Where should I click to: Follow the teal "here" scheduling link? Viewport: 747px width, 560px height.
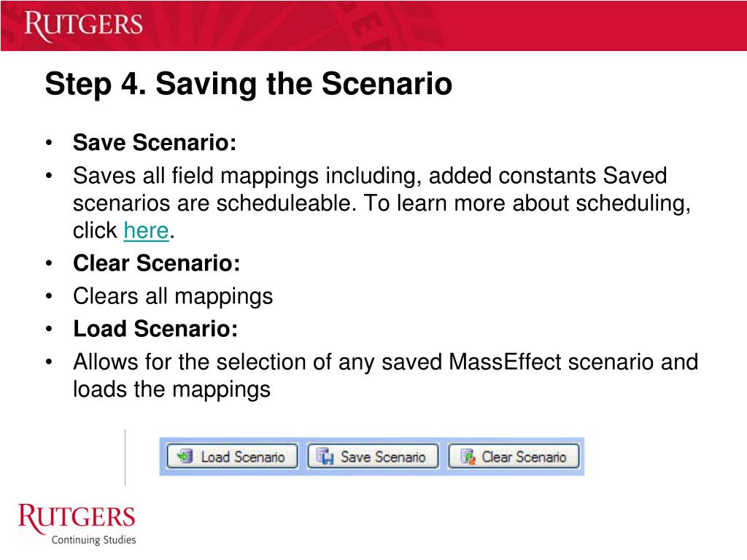[146, 230]
